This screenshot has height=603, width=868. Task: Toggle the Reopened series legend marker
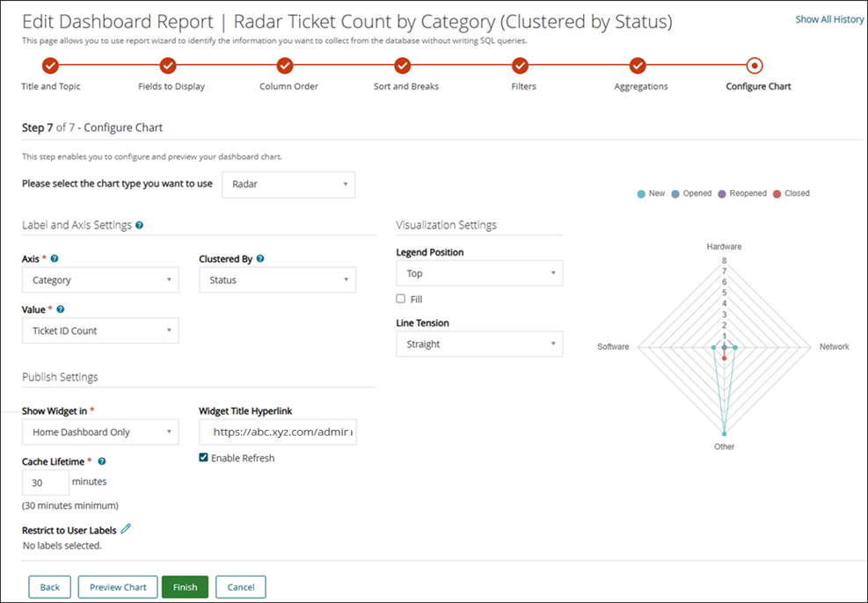722,194
